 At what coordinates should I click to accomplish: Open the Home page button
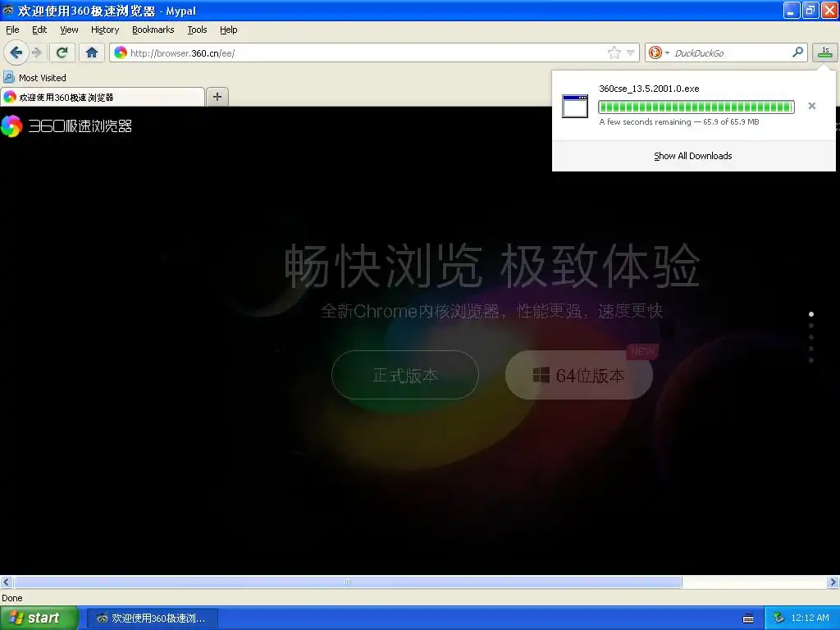[x=92, y=52]
